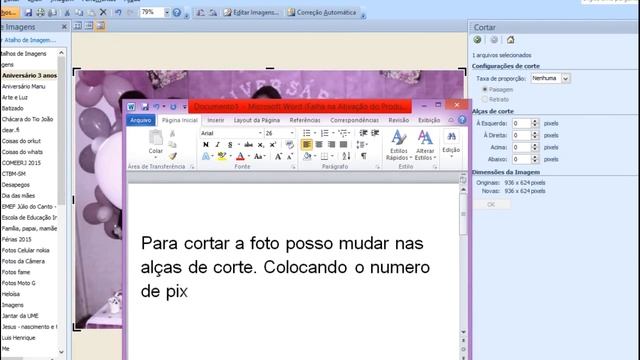This screenshot has width=640, height=360.
Task: Open font color dropdown arrow in Word
Action: pos(249,156)
